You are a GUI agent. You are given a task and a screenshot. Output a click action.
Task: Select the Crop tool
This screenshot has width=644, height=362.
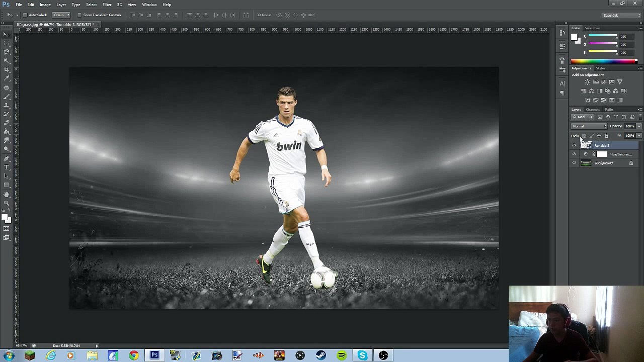(7, 69)
